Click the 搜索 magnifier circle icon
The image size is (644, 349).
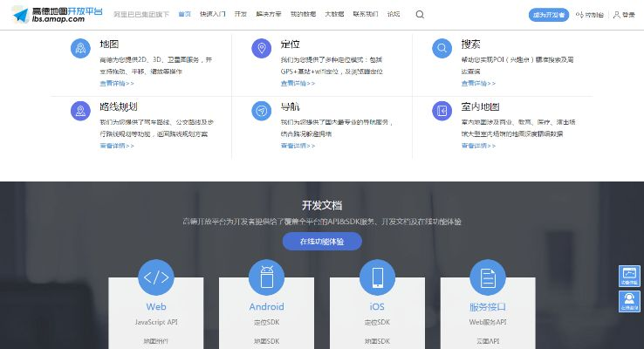tap(442, 49)
